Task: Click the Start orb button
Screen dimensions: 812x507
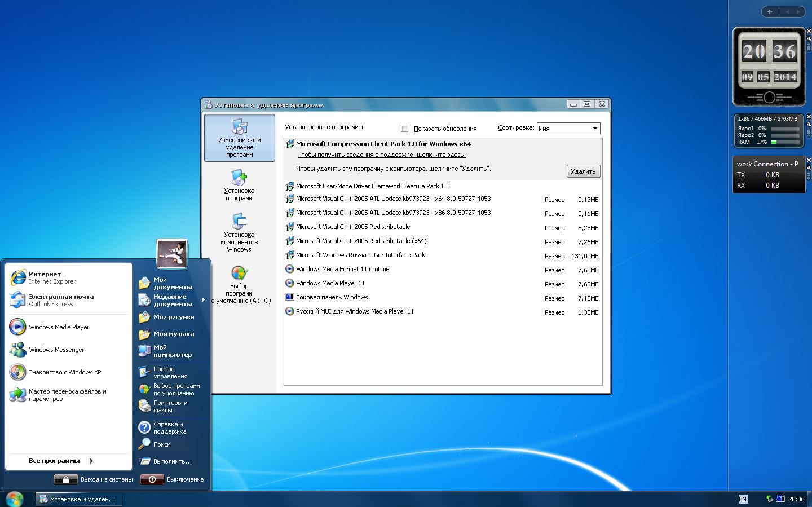Action: (x=14, y=499)
